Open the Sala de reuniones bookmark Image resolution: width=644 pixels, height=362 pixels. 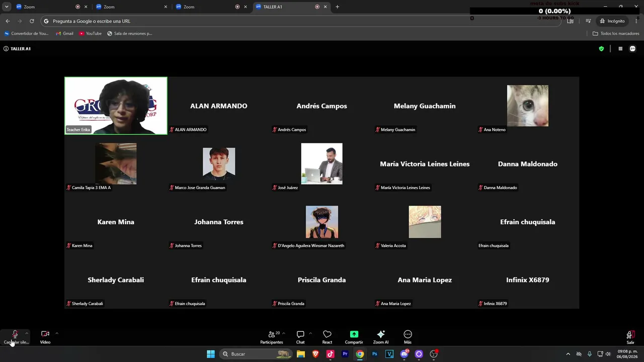click(x=130, y=34)
